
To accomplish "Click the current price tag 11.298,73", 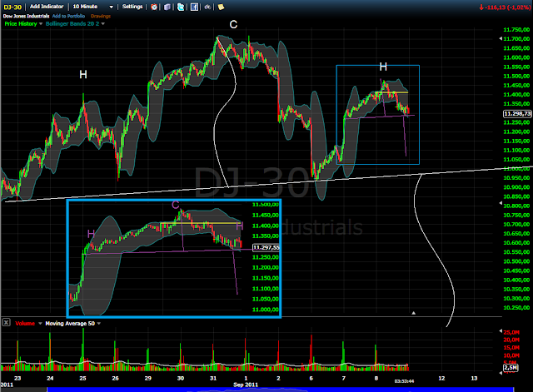I will pyautogui.click(x=517, y=114).
